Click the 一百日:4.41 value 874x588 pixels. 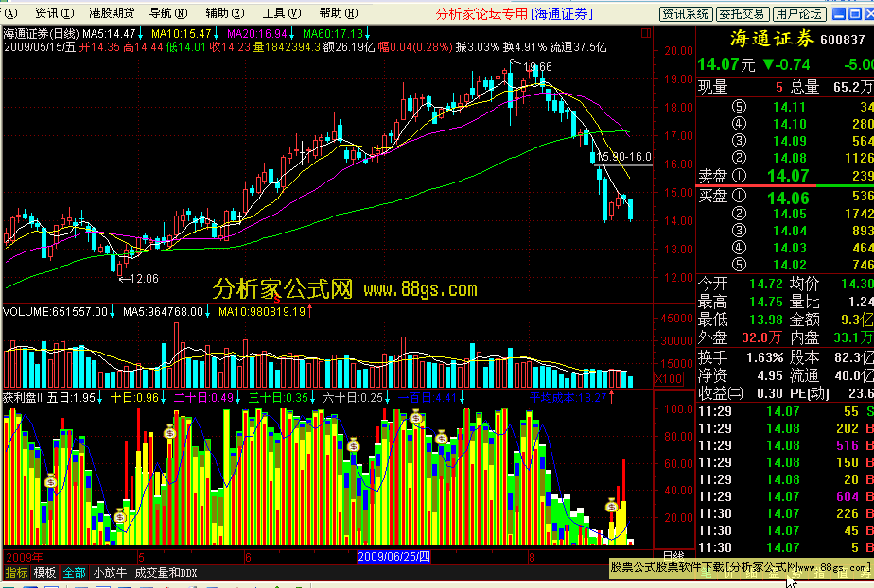(428, 398)
